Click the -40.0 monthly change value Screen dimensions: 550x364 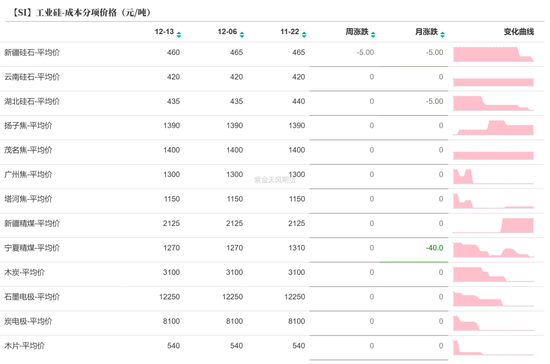(x=435, y=248)
